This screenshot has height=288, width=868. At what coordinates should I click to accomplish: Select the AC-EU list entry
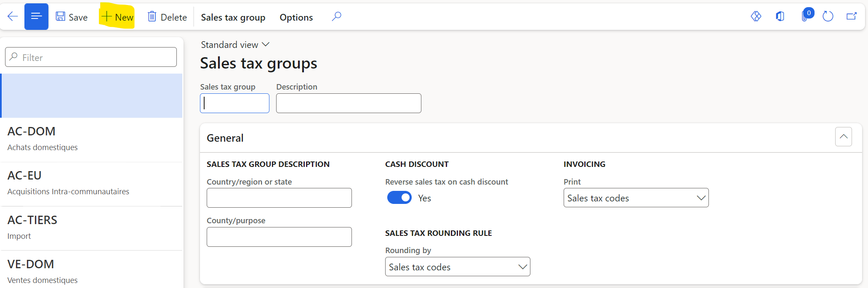tap(91, 184)
